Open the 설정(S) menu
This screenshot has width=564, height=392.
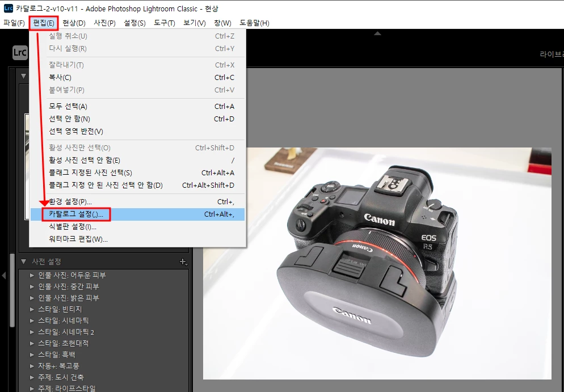click(x=134, y=23)
